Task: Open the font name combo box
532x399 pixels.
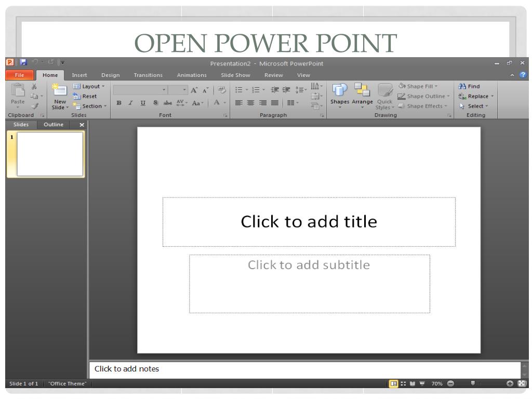Action: pos(140,90)
